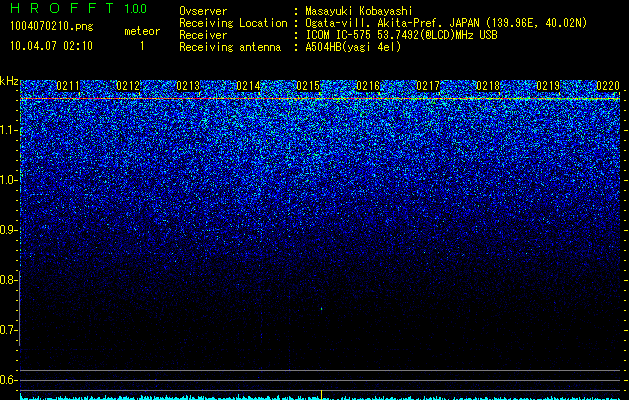Click the kHz axis unit label
The height and width of the screenshot is (400, 629).
(x=9, y=81)
